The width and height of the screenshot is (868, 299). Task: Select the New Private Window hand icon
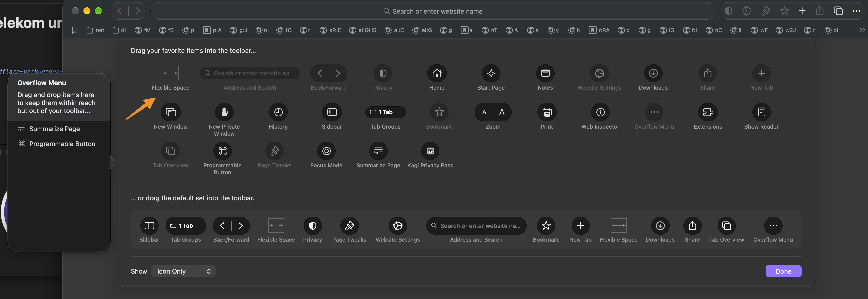click(224, 112)
